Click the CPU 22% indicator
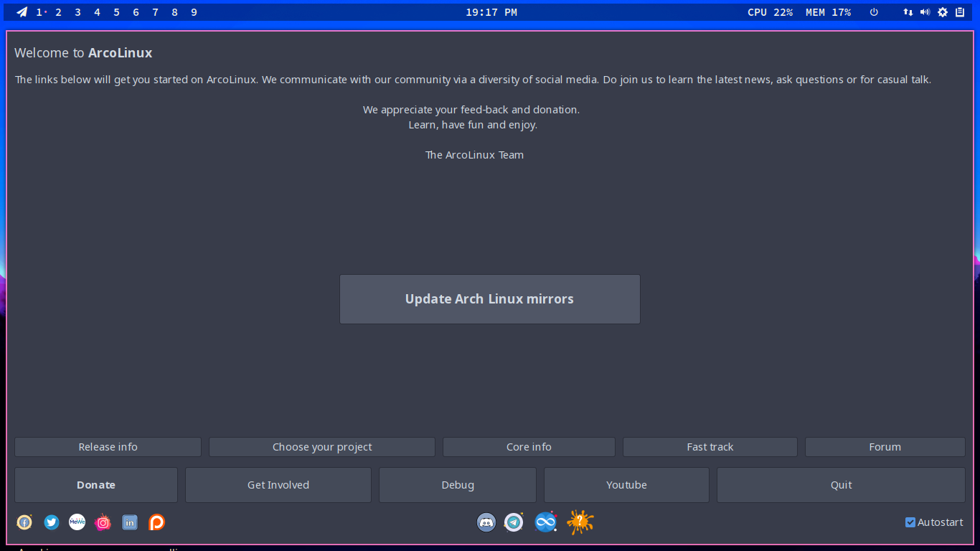This screenshot has width=980, height=551. [x=770, y=12]
